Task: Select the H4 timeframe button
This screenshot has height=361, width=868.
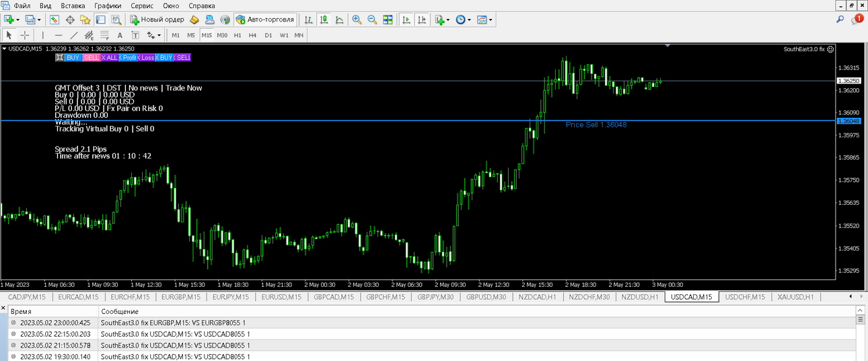Action: coord(252,35)
